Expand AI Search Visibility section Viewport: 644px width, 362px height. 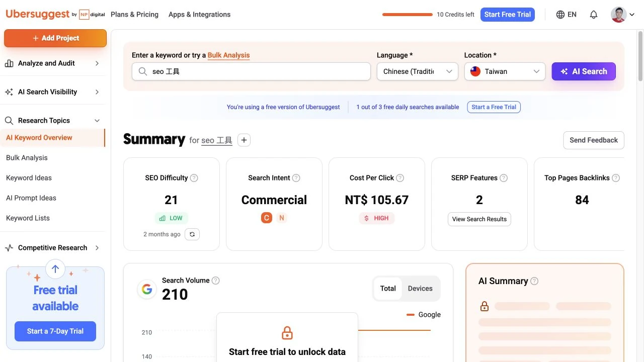click(97, 92)
